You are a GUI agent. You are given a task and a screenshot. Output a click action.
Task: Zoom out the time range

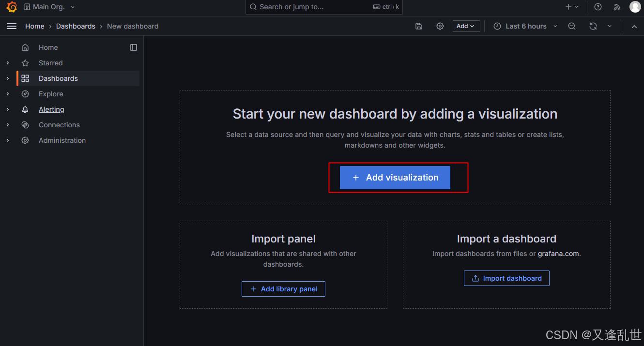pos(572,26)
